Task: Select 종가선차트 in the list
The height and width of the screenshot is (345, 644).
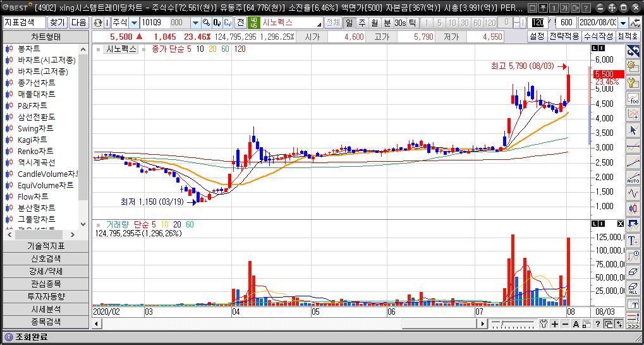Action: pos(36,83)
